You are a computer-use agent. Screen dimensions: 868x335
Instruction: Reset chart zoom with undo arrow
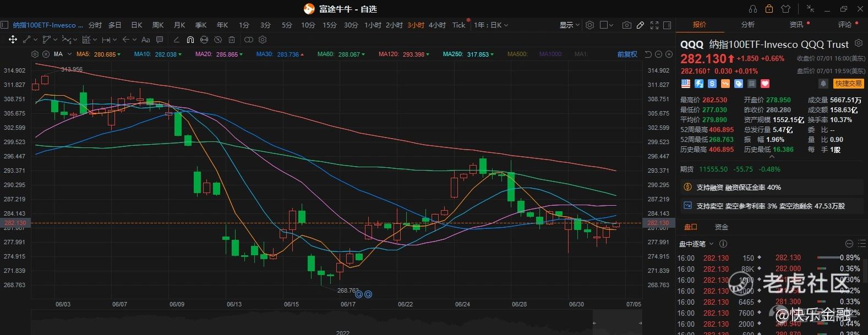(x=648, y=54)
